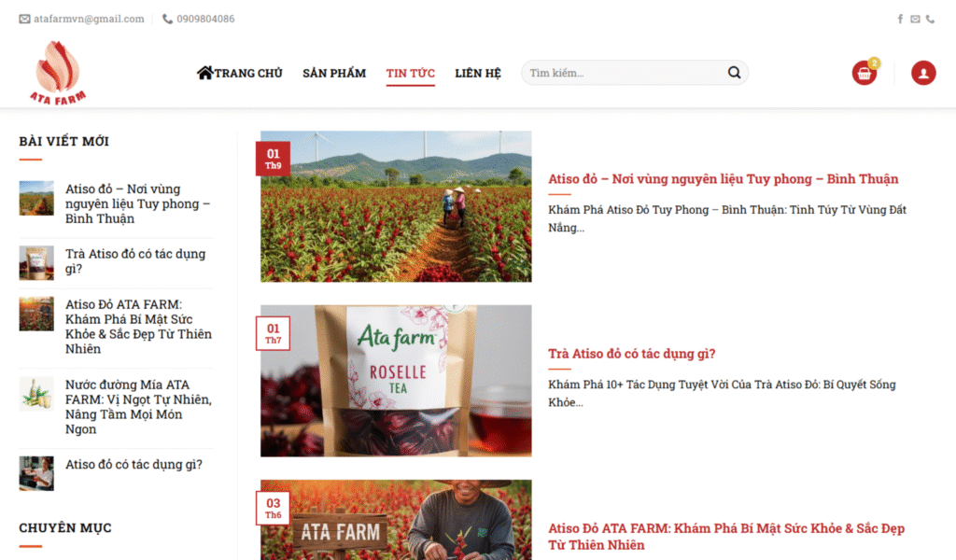Go to the LIÊN HỆ page

coord(478,73)
